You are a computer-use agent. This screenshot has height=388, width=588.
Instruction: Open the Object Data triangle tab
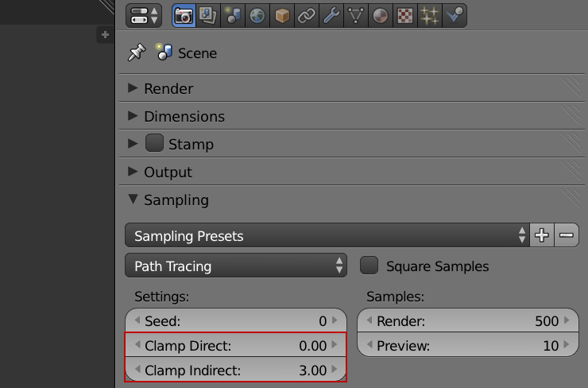tap(356, 16)
